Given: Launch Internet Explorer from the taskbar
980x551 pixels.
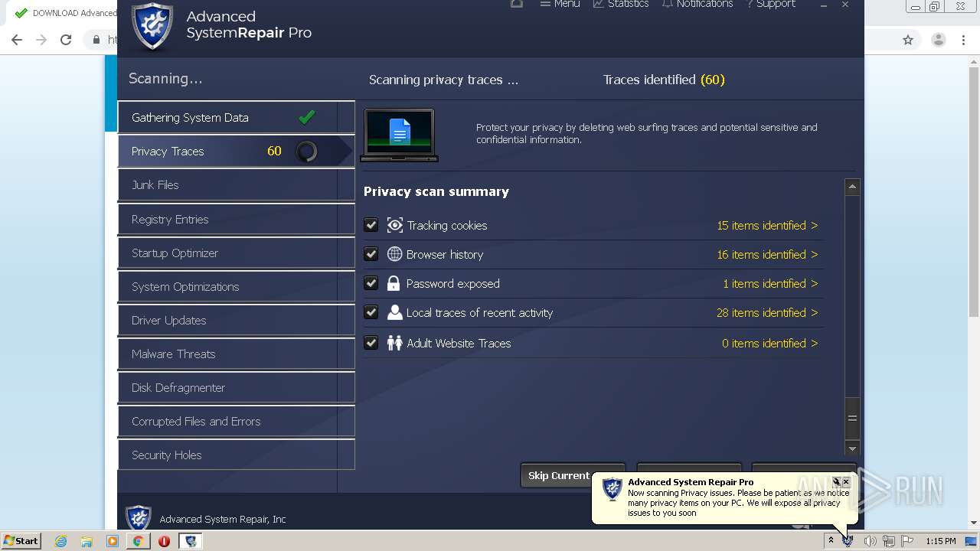Looking at the screenshot, I should point(61,541).
